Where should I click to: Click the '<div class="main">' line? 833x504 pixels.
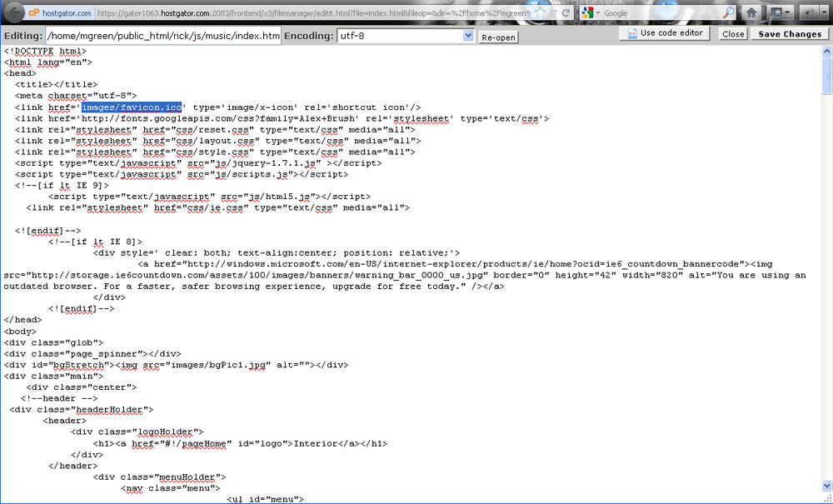pyautogui.click(x=53, y=376)
